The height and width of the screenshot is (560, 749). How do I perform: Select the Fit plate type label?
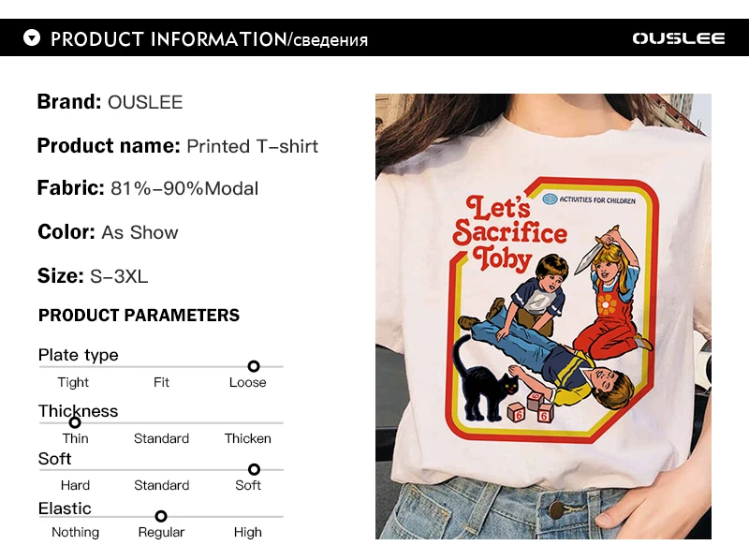coord(161,382)
